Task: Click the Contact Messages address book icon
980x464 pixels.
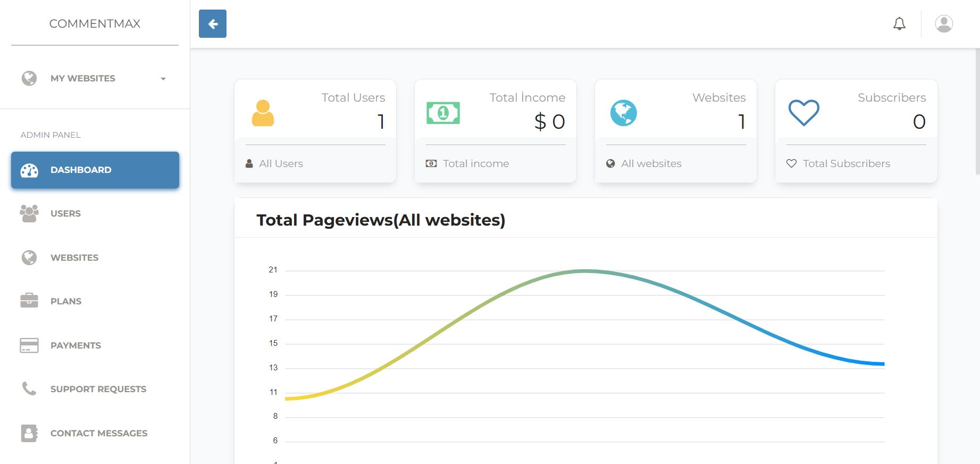Action: (29, 433)
